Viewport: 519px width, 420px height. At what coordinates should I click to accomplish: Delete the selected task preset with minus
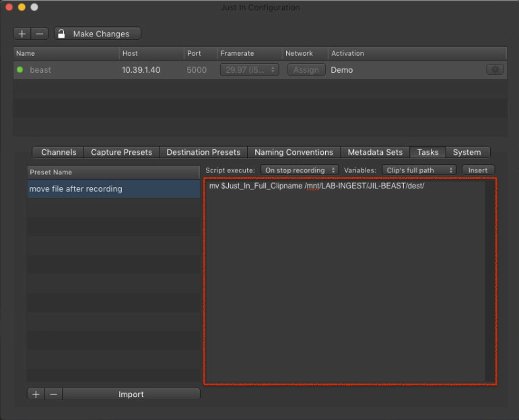(54, 394)
